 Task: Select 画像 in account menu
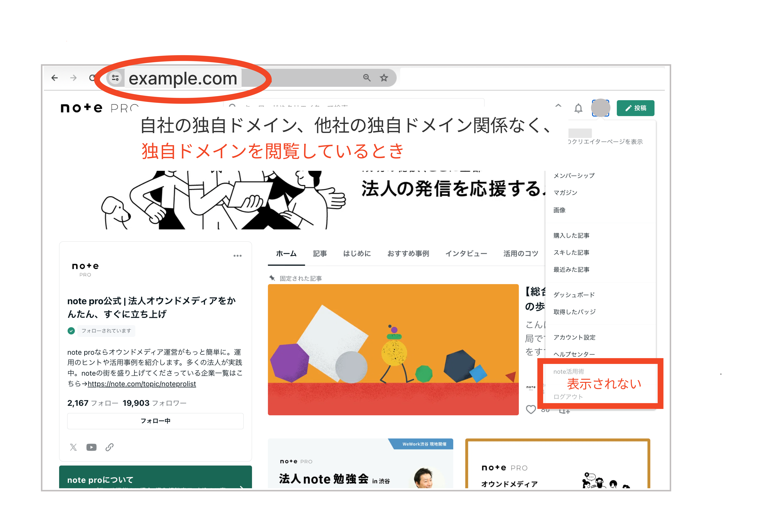[559, 210]
